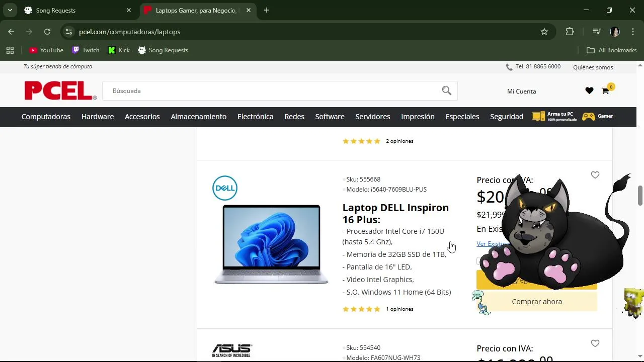
Task: Click Sku: 555668 text
Action: tap(363, 179)
